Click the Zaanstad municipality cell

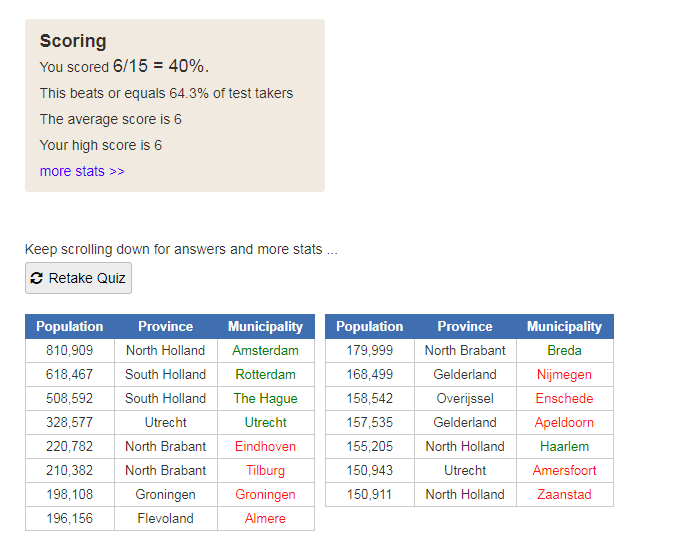(565, 494)
